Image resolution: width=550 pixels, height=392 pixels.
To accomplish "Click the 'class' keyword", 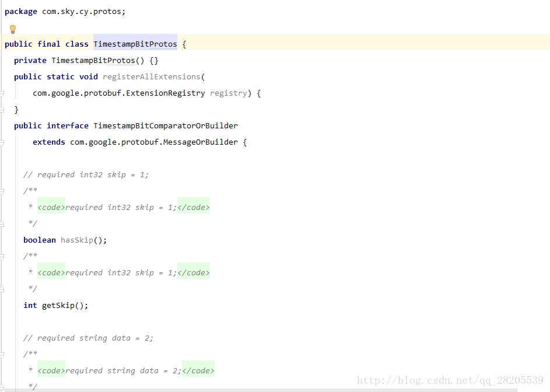I will point(77,44).
